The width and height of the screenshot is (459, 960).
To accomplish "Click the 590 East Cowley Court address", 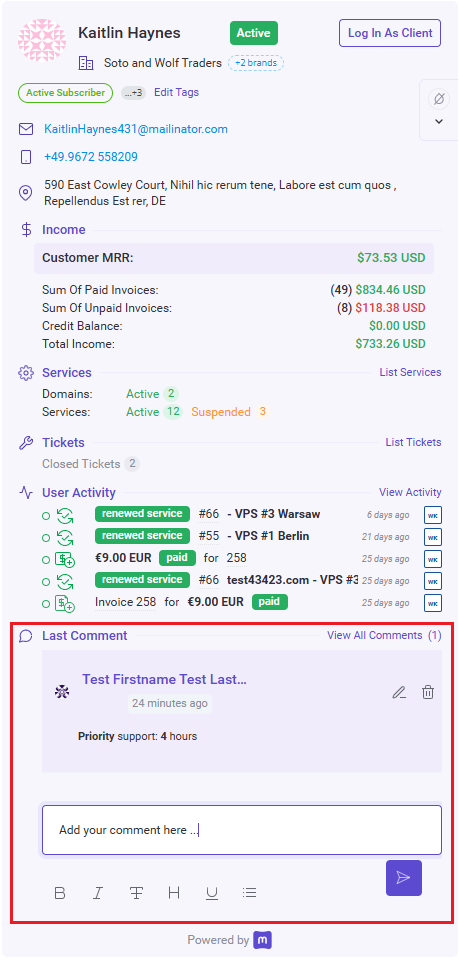I will coord(220,193).
